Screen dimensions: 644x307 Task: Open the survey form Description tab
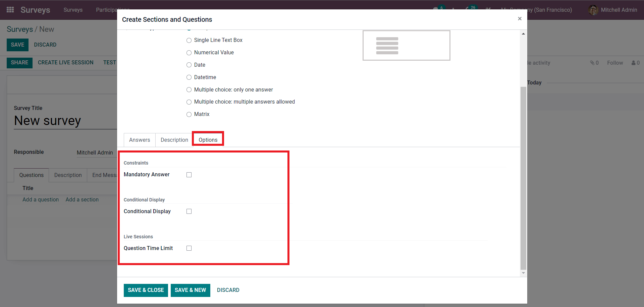[x=68, y=175]
